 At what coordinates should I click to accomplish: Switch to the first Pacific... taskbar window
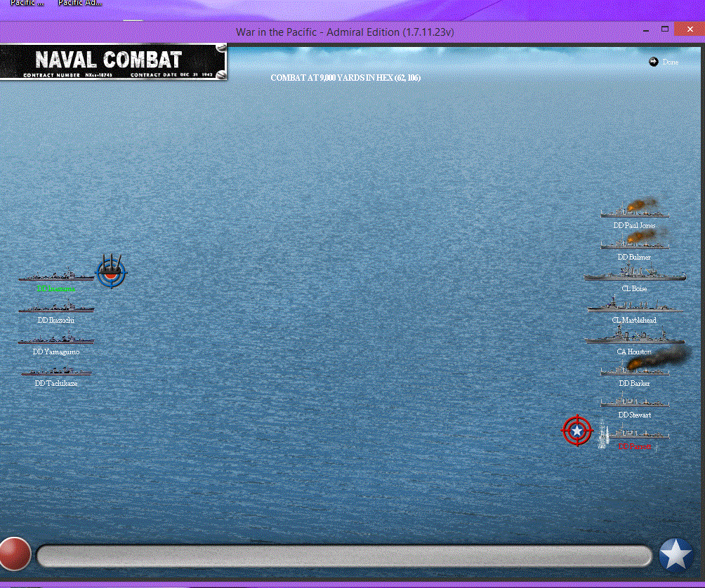click(27, 4)
